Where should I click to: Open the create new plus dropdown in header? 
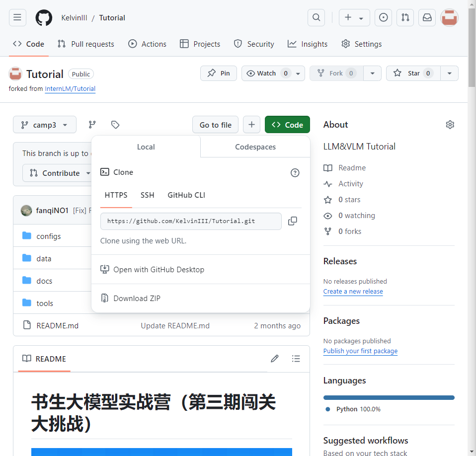click(354, 17)
